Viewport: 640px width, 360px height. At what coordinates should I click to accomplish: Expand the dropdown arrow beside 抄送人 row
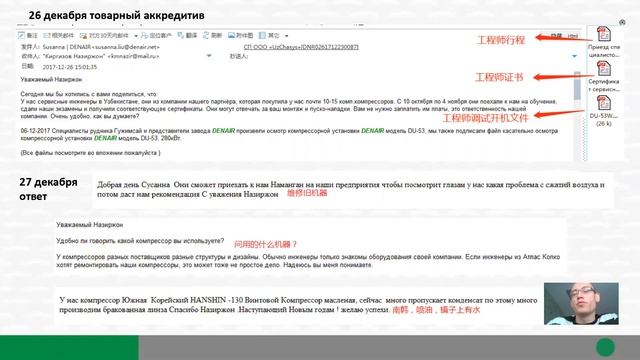tap(574, 56)
